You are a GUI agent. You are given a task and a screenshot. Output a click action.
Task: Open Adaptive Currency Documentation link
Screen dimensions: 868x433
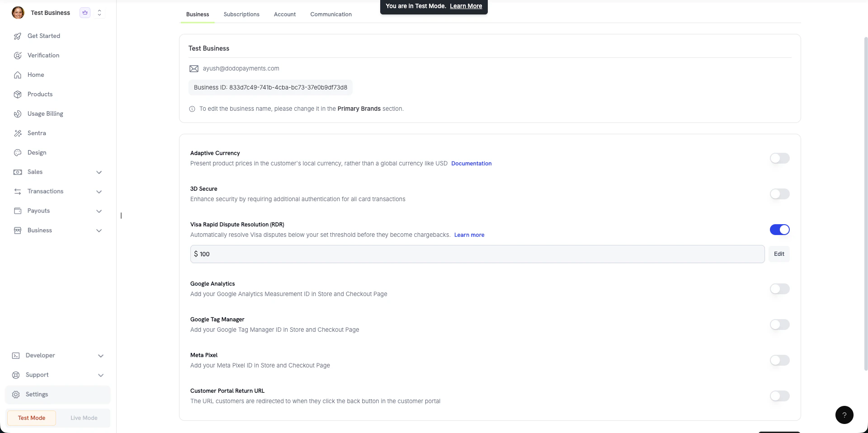click(471, 164)
